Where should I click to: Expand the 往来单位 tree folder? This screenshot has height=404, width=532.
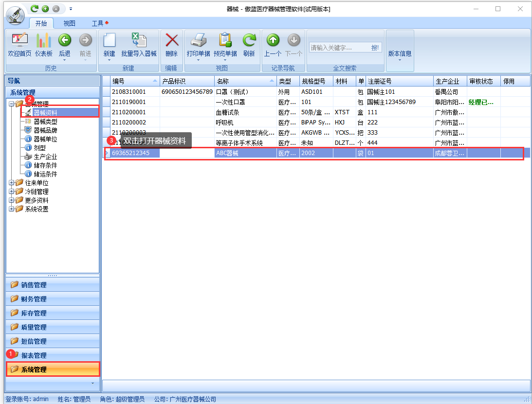[12, 183]
